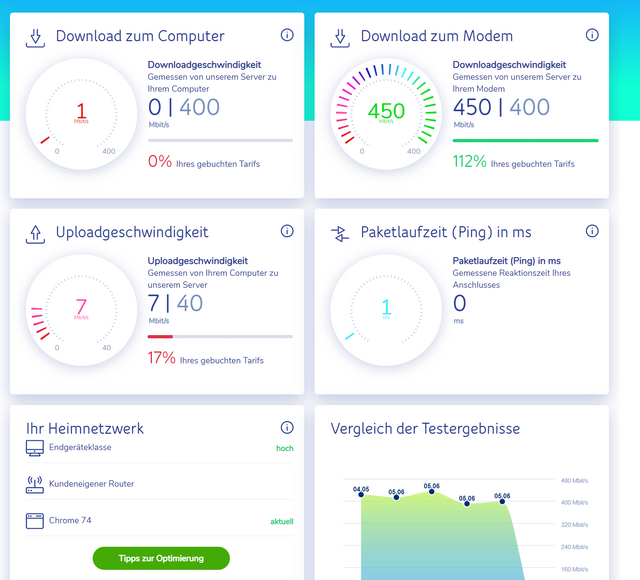Click the green 'hoch' status label
The width and height of the screenshot is (640, 580).
(284, 448)
